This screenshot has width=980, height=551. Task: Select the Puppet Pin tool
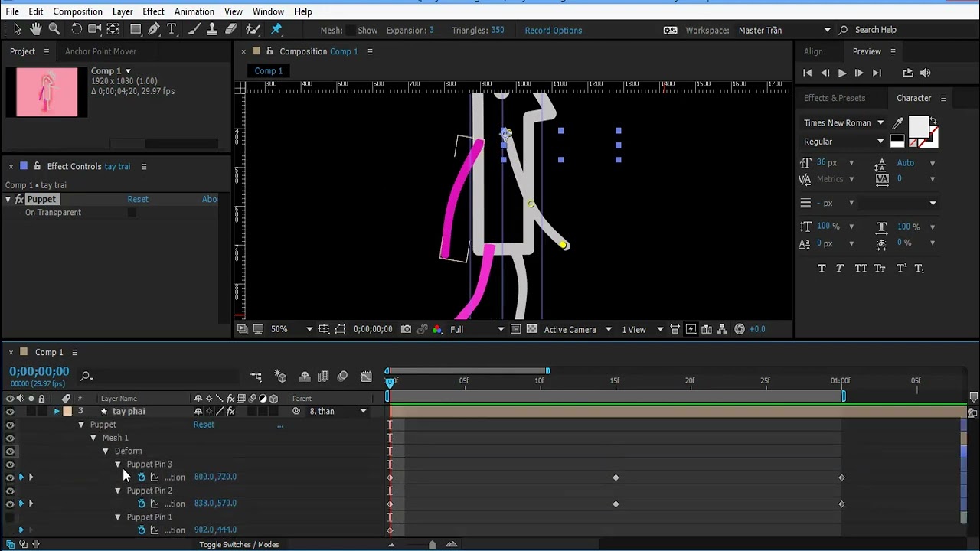click(277, 29)
